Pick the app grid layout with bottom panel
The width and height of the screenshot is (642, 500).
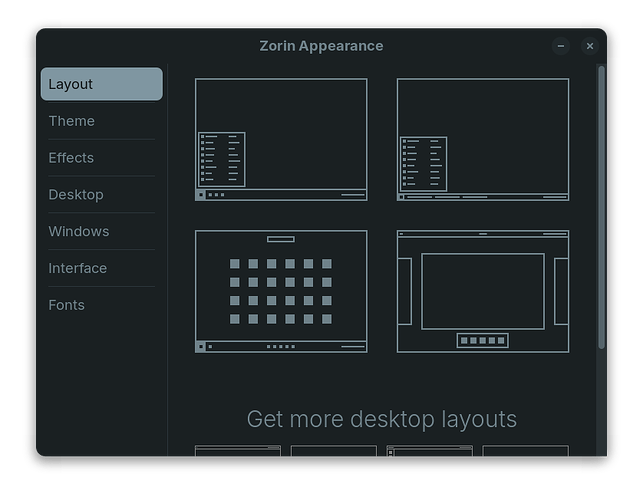click(x=281, y=291)
